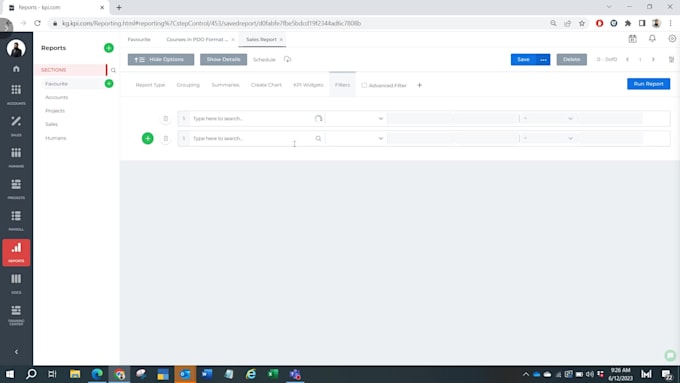Switch to Courses in PDO Format tab

tap(197, 39)
